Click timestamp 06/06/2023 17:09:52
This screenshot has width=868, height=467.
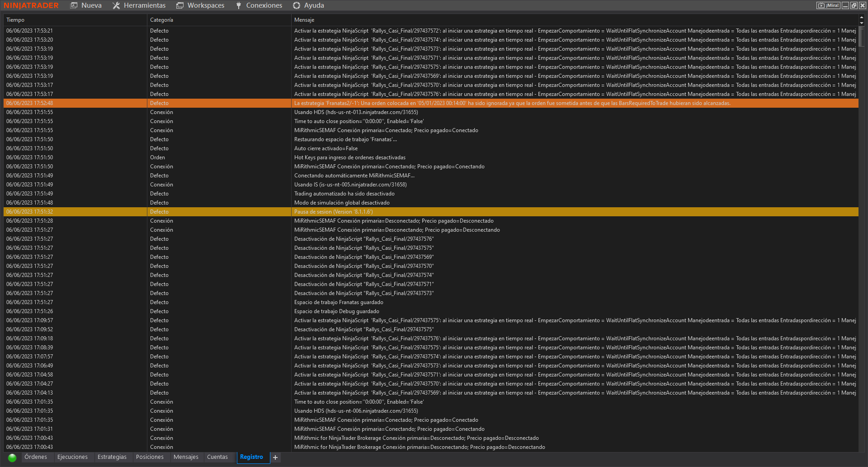point(29,329)
